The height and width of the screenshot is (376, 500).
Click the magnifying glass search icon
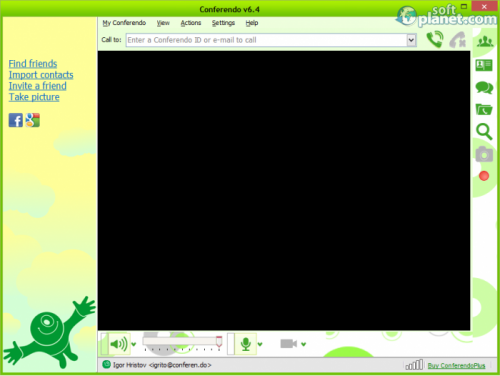coord(484,131)
